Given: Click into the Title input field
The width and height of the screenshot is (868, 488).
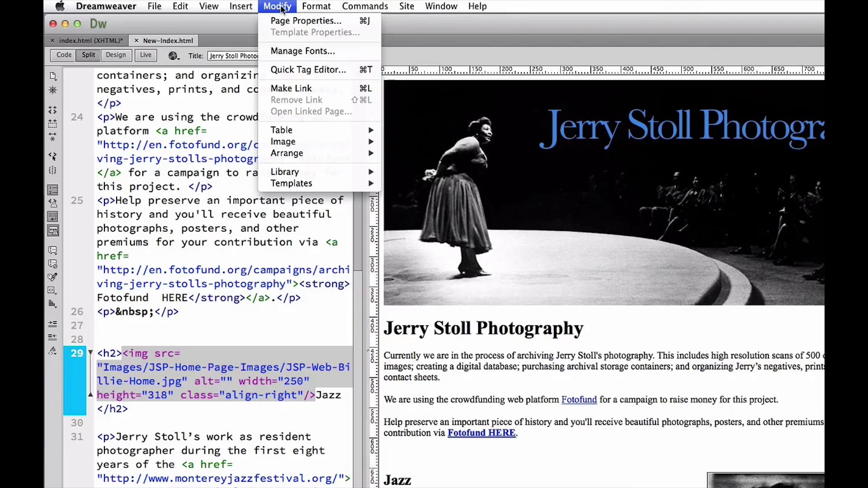Looking at the screenshot, I should 233,56.
